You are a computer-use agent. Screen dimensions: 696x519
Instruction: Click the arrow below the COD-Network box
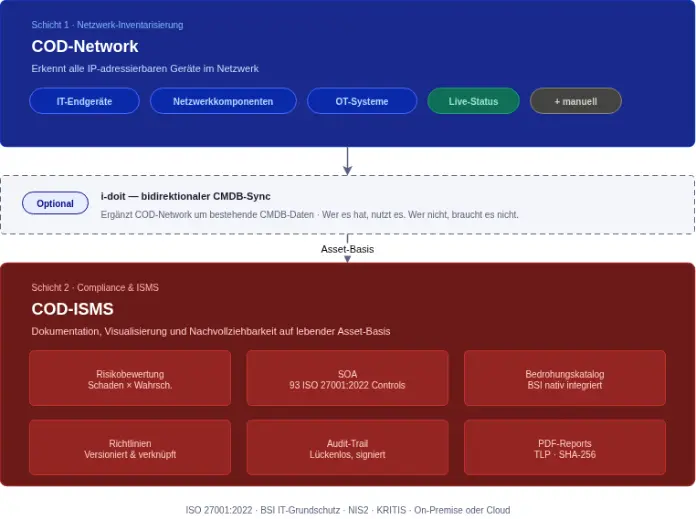(x=347, y=160)
